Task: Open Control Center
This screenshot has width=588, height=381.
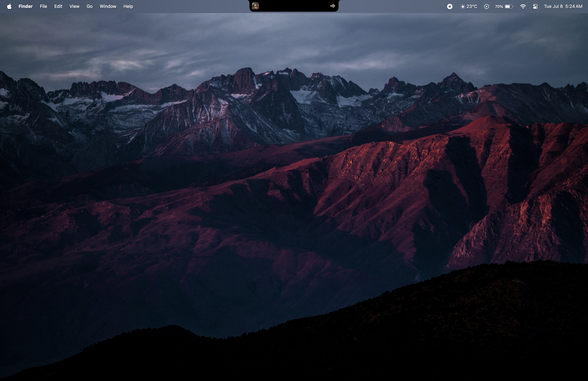Action: (535, 7)
